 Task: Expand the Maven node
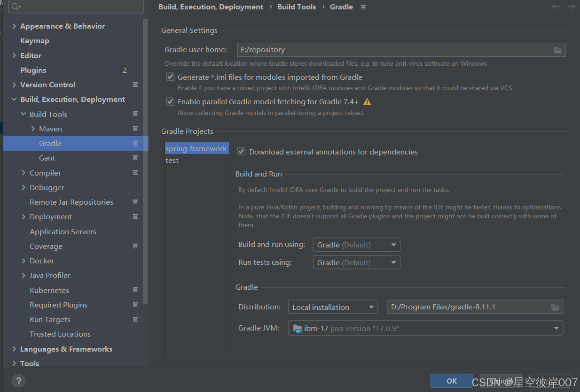click(x=33, y=129)
